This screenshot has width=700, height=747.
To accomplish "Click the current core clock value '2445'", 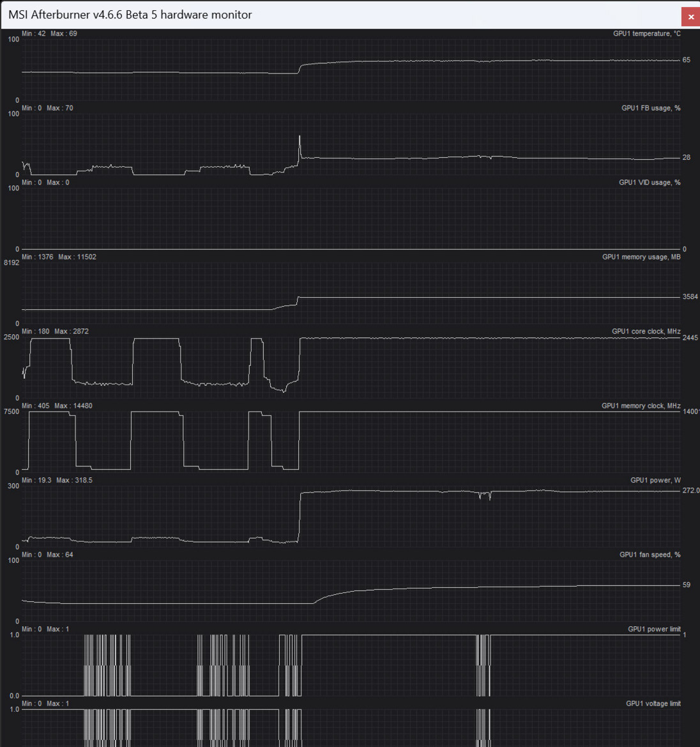I will pos(690,338).
